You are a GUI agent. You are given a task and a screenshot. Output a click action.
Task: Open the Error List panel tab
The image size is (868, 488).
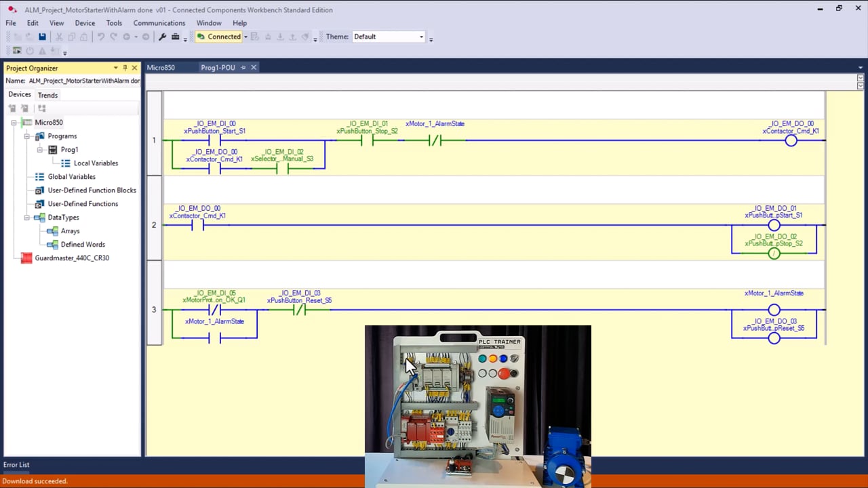click(16, 465)
